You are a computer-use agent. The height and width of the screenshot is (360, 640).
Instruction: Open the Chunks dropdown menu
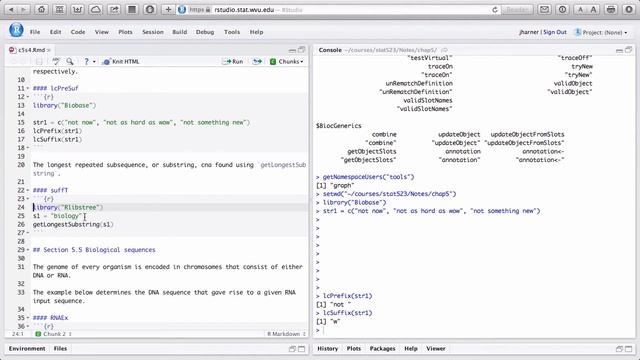[287, 61]
